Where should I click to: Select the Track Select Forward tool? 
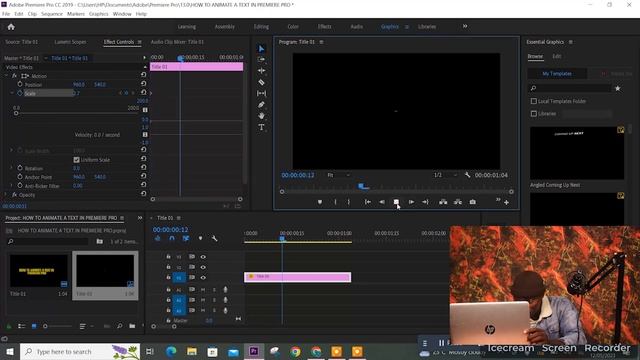(261, 60)
